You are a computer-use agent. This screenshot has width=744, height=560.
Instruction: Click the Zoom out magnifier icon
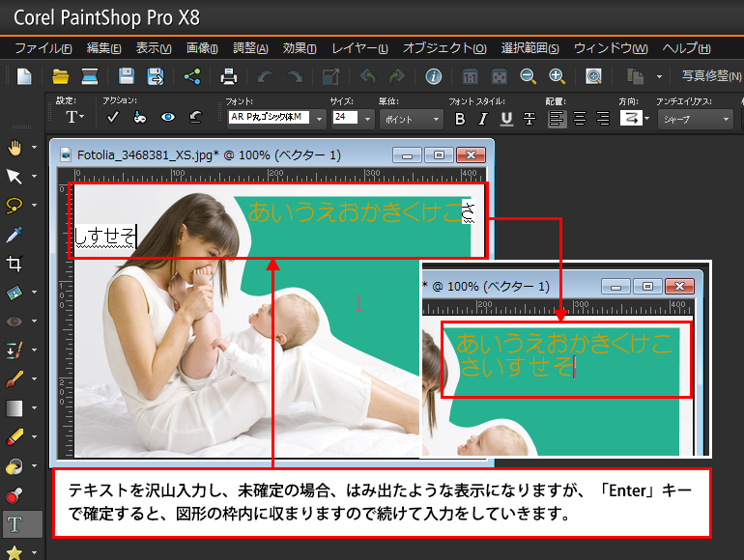point(528,76)
